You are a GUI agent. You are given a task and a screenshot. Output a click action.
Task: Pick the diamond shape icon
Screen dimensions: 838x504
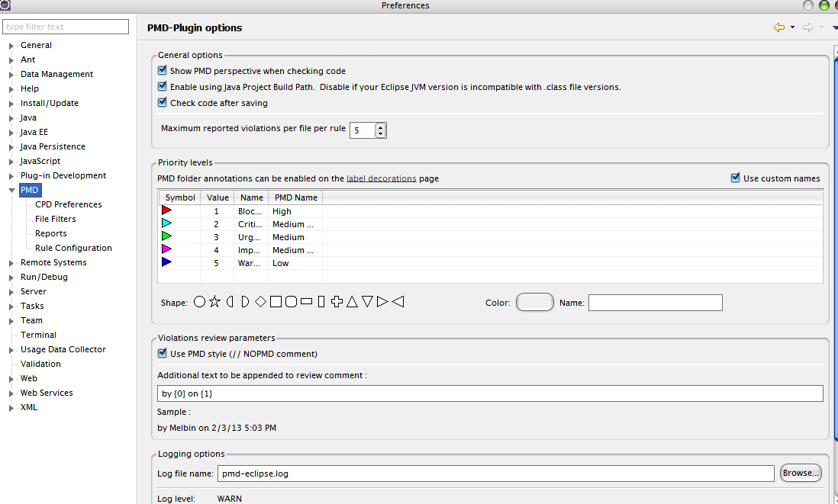tap(260, 302)
